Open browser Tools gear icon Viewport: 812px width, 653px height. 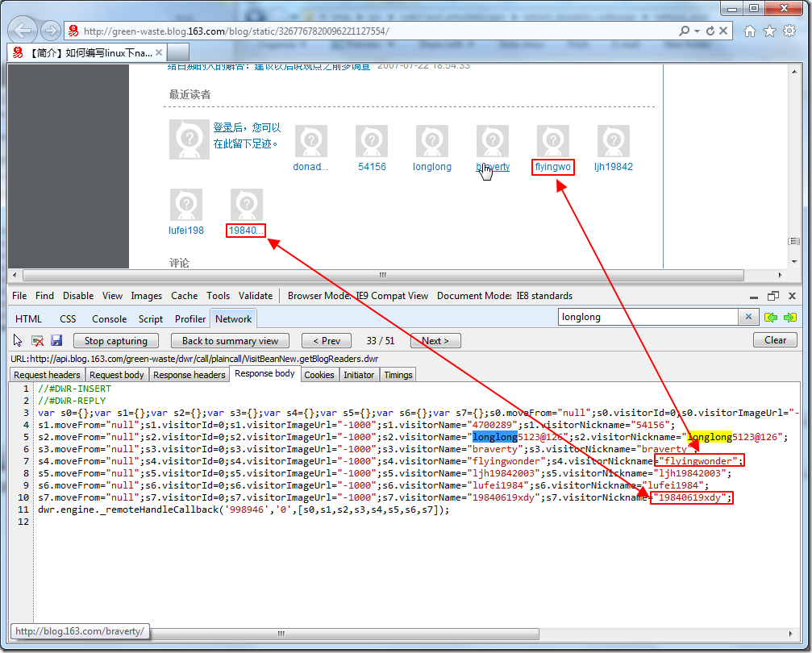point(789,31)
